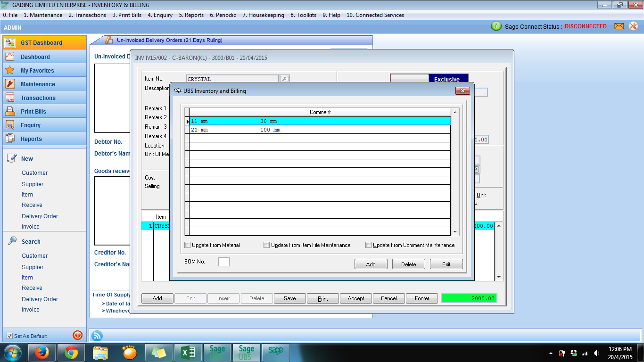Select the '11 mm 30 mm' comment row
The width and height of the screenshot is (644, 362).
(320, 121)
